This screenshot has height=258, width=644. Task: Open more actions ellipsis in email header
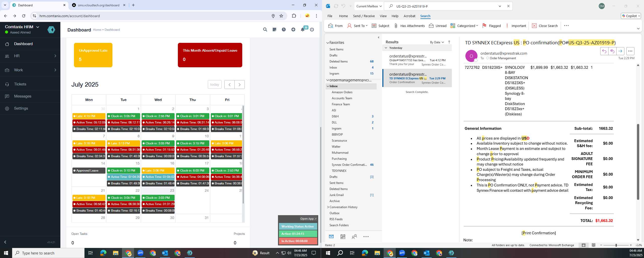[630, 51]
